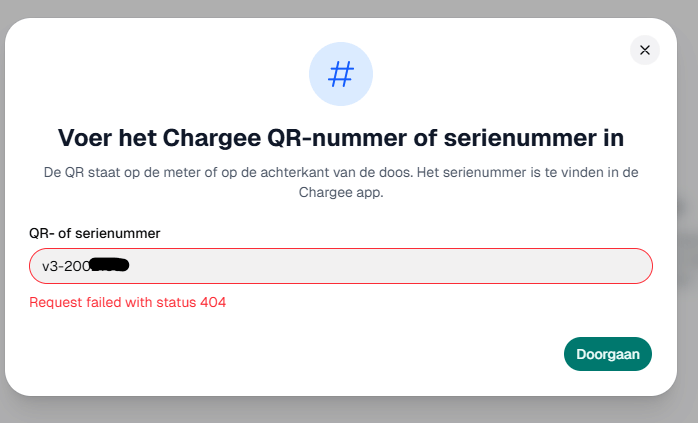
Task: Click the blue hash symbol icon
Action: click(341, 74)
